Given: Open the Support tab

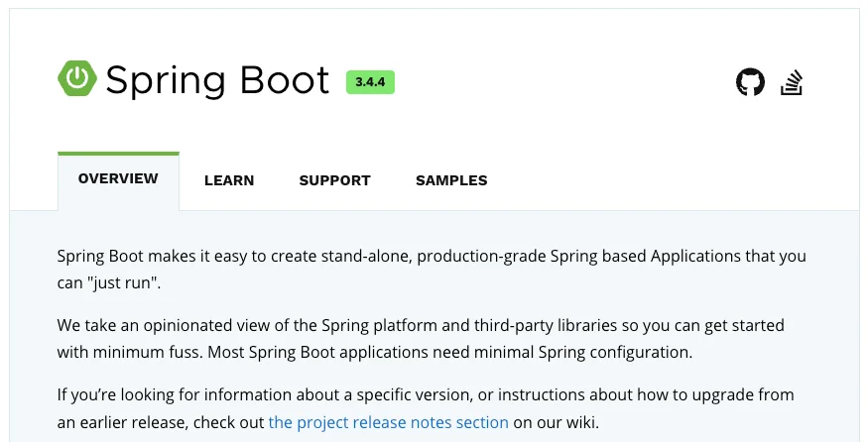Looking at the screenshot, I should (335, 180).
